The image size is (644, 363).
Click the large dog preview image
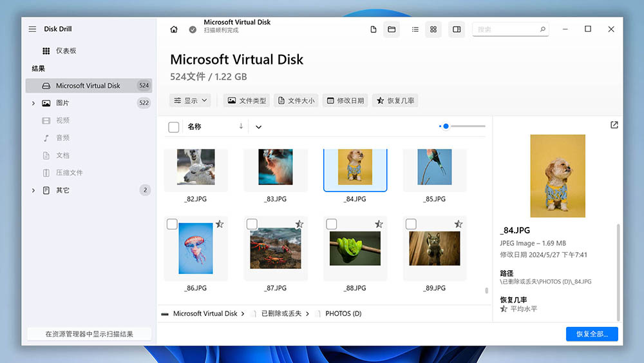click(x=558, y=176)
